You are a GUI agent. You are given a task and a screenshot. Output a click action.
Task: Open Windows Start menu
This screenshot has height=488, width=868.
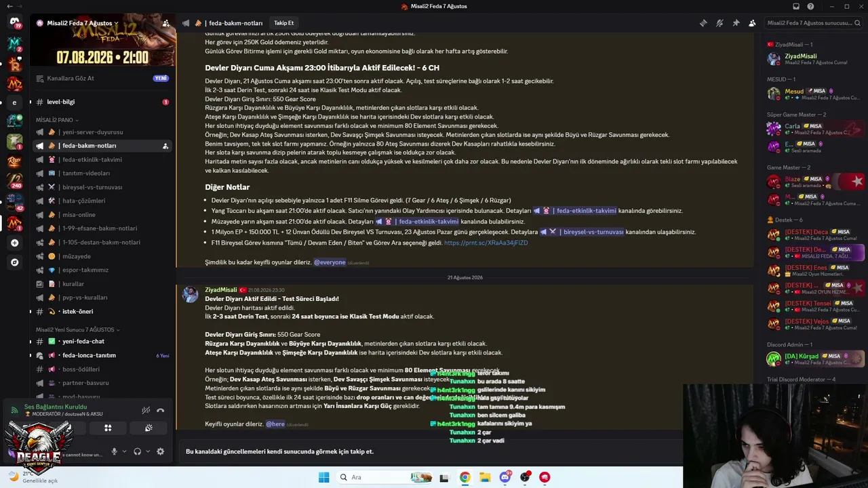tap(324, 477)
